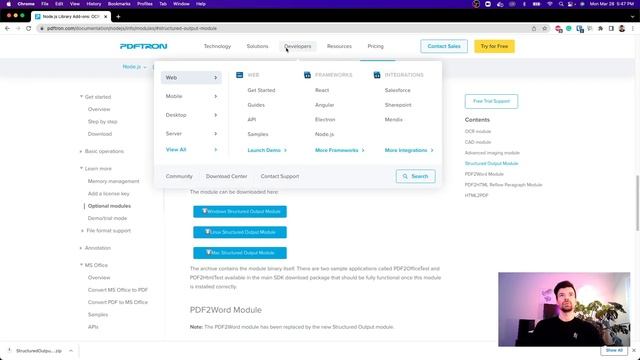
Task: Click the Integrations section icon
Action: [x=377, y=75]
